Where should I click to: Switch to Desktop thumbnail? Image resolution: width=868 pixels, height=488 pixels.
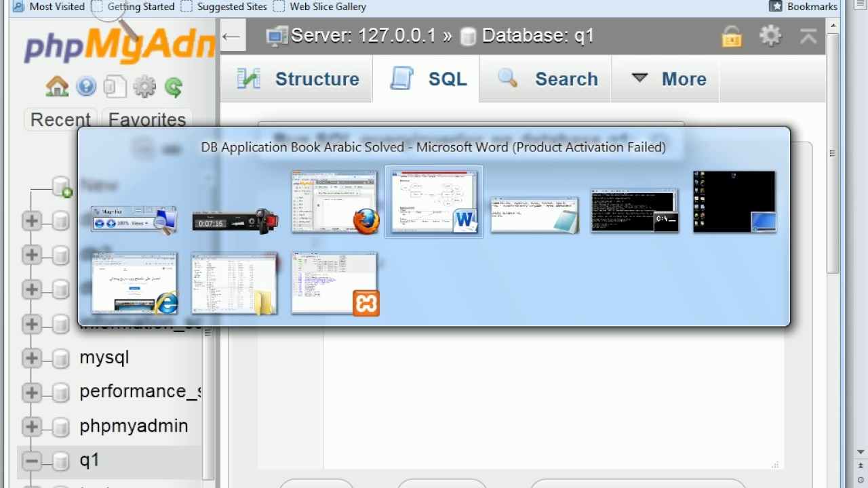(734, 202)
